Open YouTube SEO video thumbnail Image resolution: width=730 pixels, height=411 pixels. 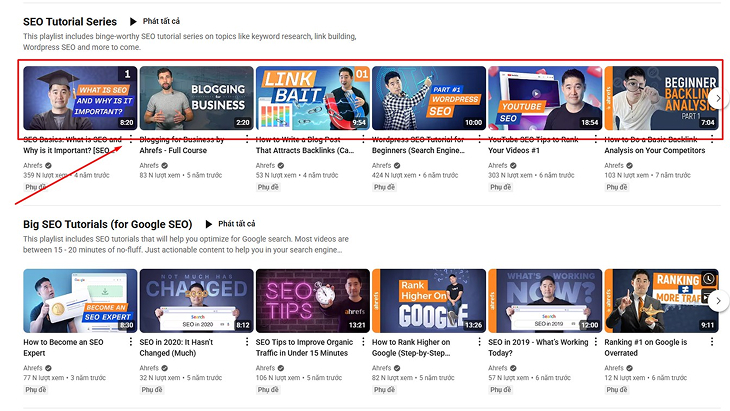click(545, 98)
